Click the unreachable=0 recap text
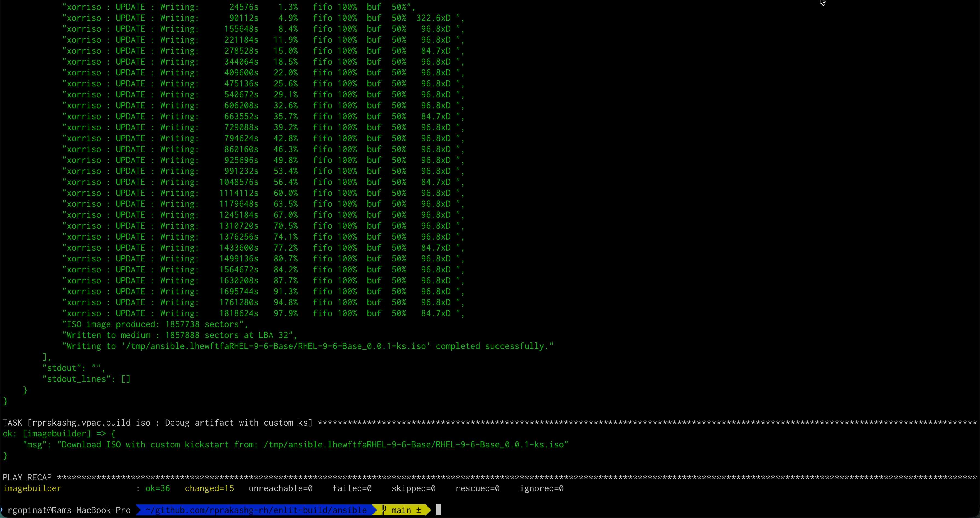980x518 pixels. click(280, 488)
